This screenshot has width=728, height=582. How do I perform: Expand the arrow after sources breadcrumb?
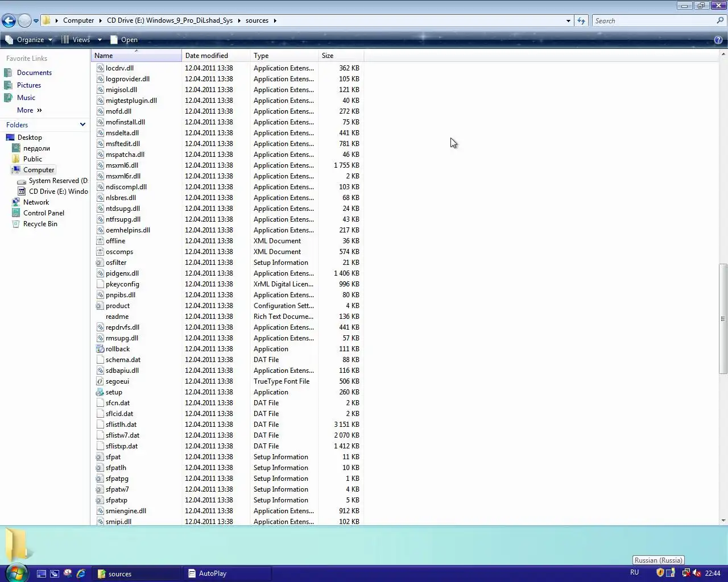click(x=275, y=20)
